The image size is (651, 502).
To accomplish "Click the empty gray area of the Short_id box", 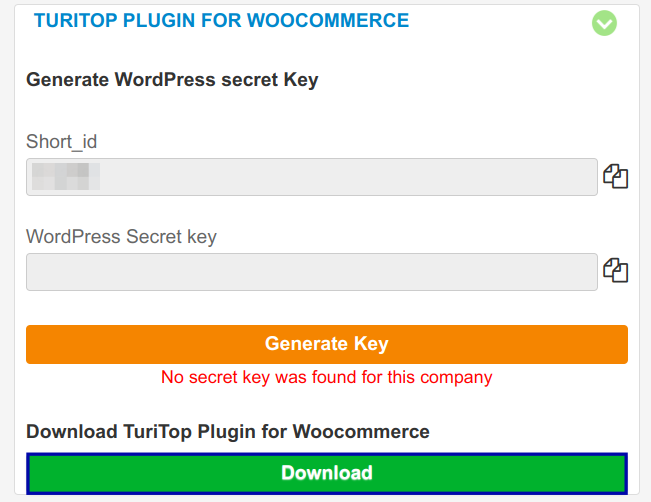I will click(349, 177).
